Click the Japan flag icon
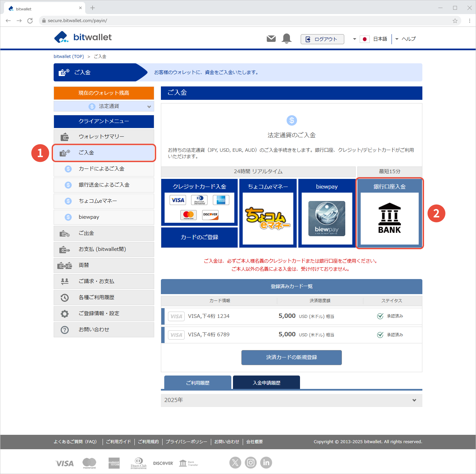Screen dimensions: 476x474 [x=365, y=39]
